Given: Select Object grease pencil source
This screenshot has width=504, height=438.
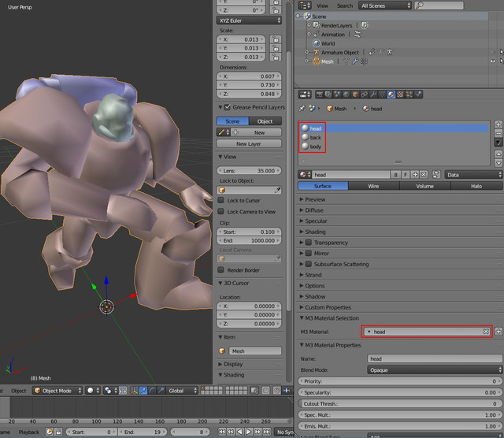Looking at the screenshot, I should point(265,121).
